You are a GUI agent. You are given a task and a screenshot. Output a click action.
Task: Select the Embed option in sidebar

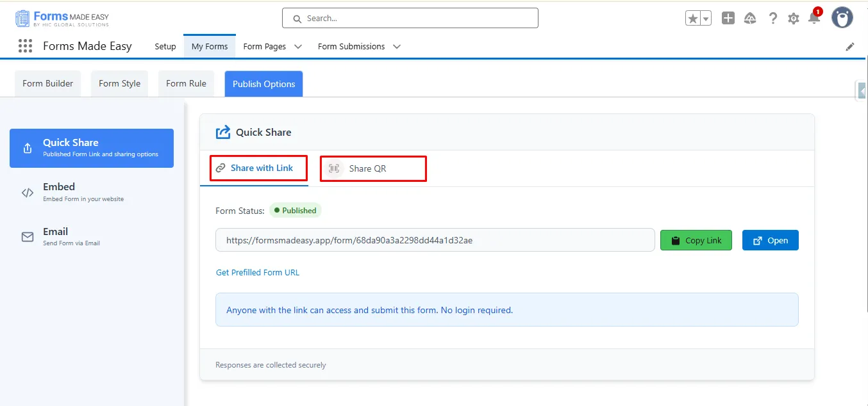[59, 192]
